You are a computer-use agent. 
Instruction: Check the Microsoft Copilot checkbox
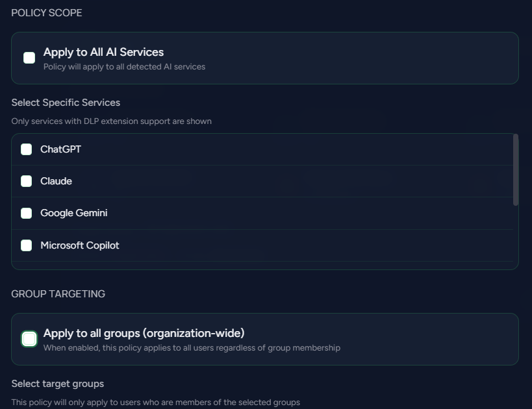pyautogui.click(x=26, y=245)
